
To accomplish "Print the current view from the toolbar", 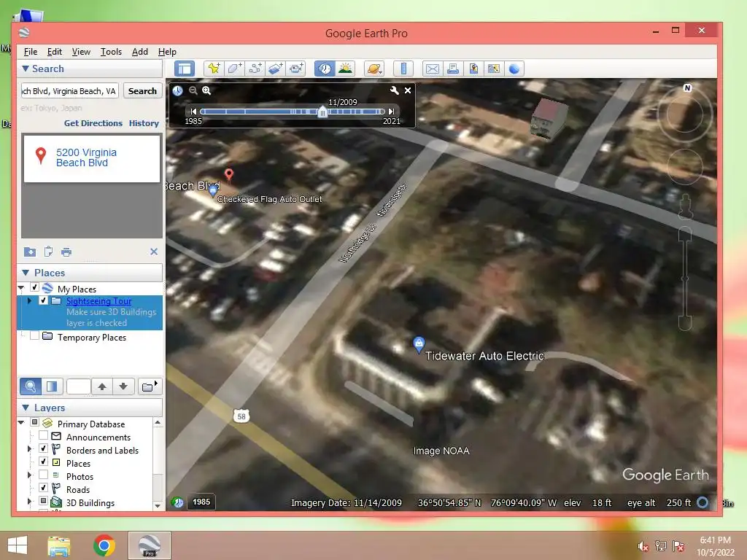I will pyautogui.click(x=452, y=69).
